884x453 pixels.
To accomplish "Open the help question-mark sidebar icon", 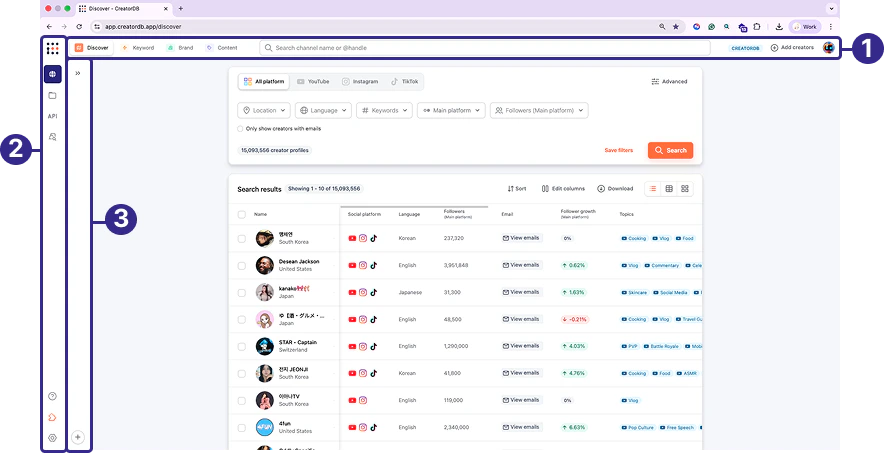I will click(52, 396).
